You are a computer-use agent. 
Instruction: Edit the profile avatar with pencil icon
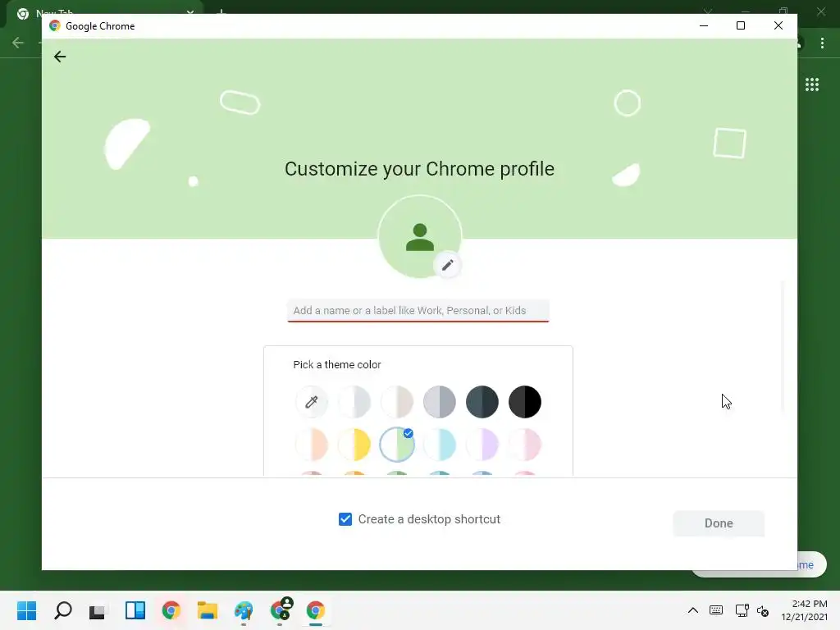click(447, 265)
